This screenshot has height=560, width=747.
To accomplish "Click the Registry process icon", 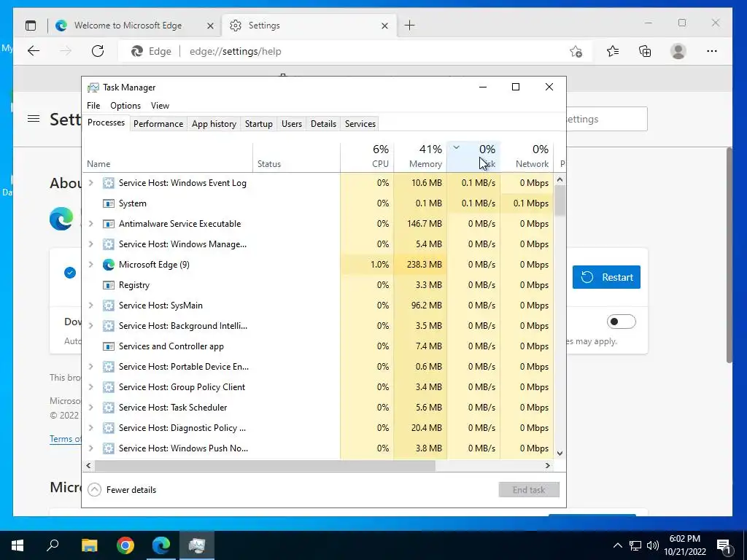I will coord(109,285).
